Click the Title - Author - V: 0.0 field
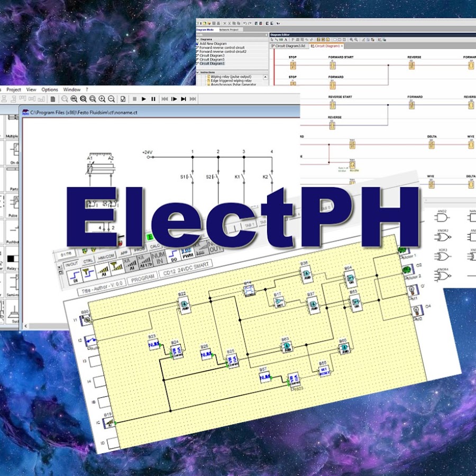This screenshot has height=476, width=476. [102, 287]
